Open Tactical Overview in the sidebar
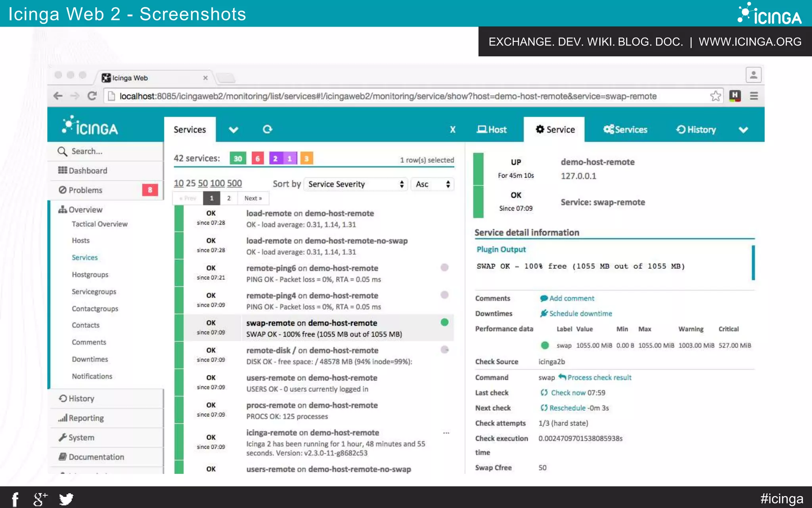The height and width of the screenshot is (508, 812). click(x=100, y=224)
